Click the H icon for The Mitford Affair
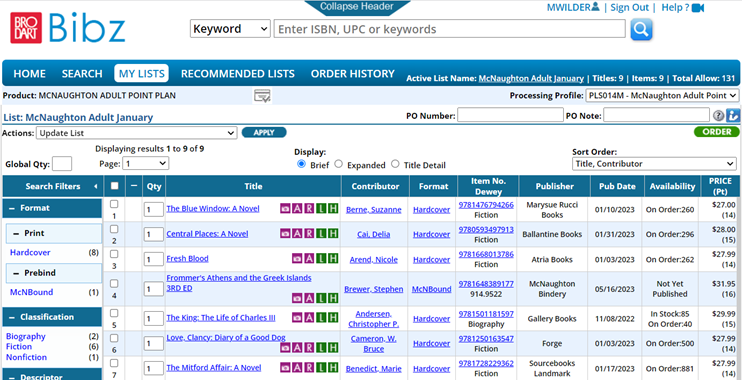Image resolution: width=742 pixels, height=380 pixels. (x=333, y=368)
